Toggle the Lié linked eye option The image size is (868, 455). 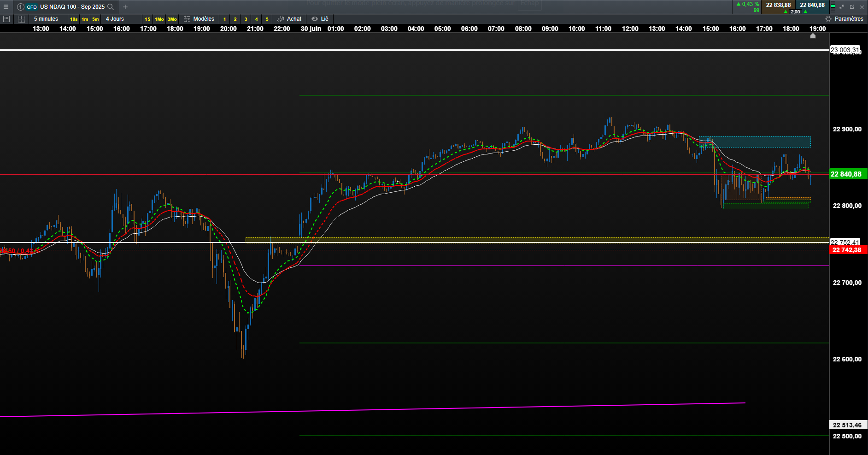pyautogui.click(x=320, y=19)
